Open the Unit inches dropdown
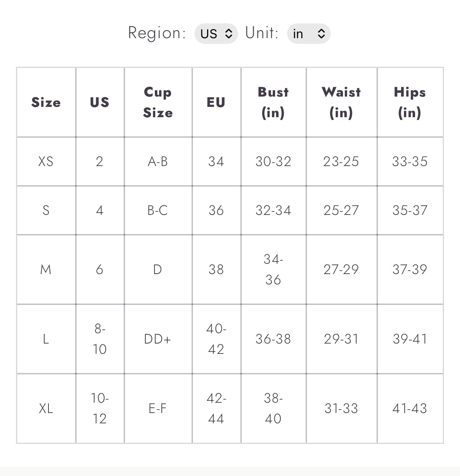 point(309,34)
